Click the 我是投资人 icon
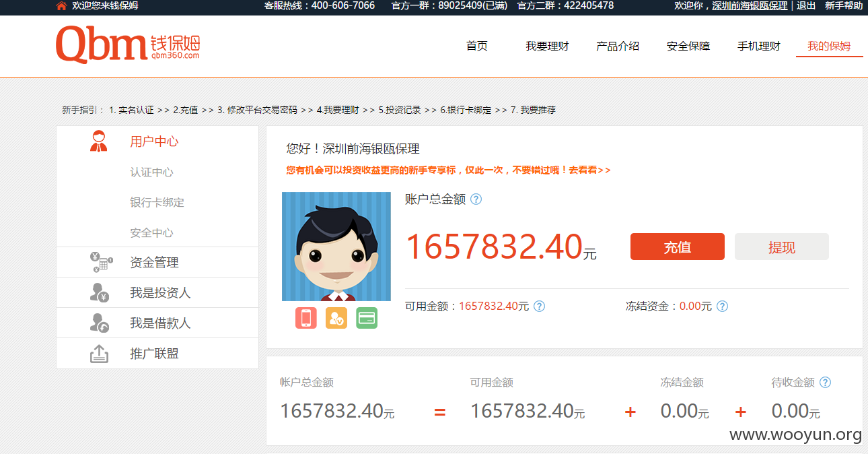 tap(100, 292)
